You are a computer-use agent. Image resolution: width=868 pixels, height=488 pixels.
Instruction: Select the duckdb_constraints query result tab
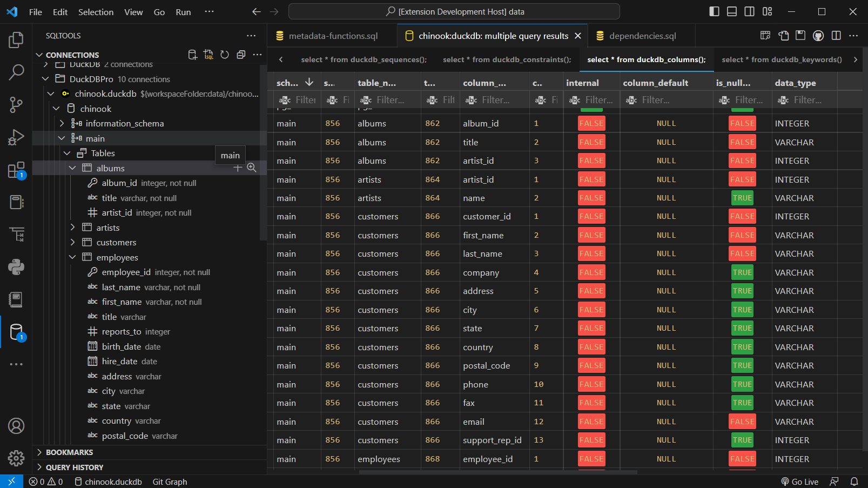point(507,59)
